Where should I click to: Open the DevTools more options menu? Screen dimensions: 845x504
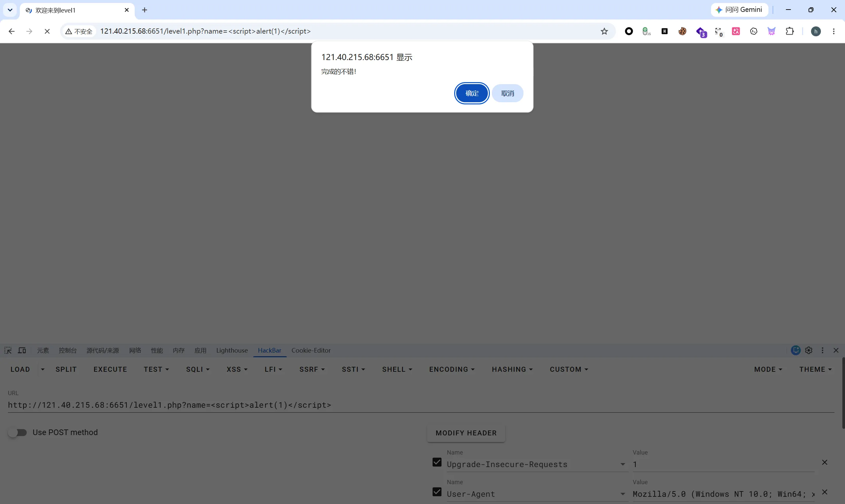click(x=823, y=350)
